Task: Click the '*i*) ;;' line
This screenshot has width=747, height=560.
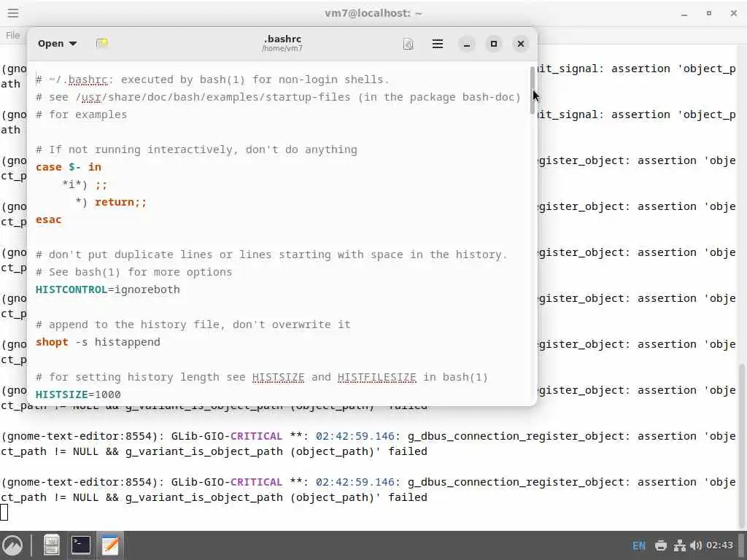Action: [x=85, y=184]
